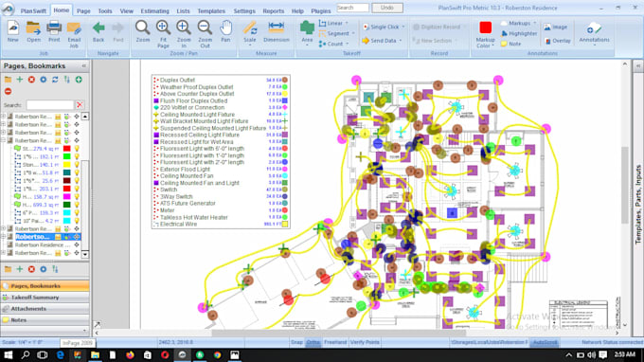
Task: Click refresh icon in Pages panel toolbar
Action: pos(55,80)
